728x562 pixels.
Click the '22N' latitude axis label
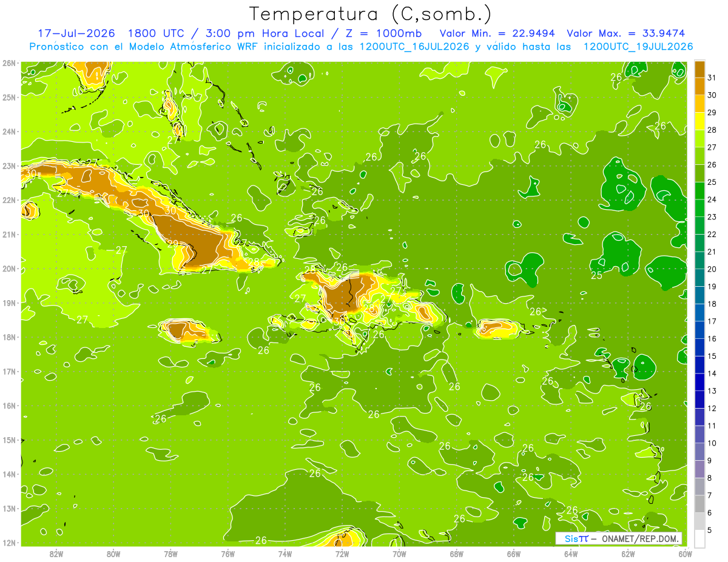pyautogui.click(x=8, y=200)
